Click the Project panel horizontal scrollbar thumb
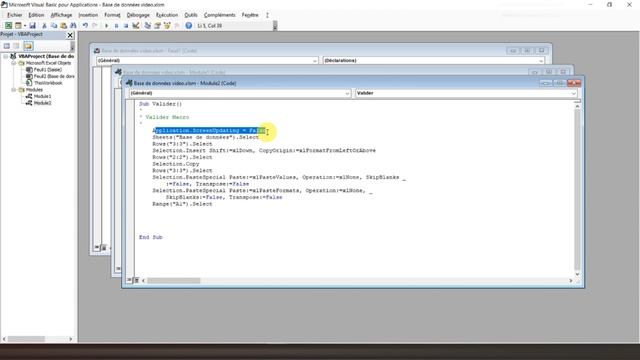This screenshot has width=640, height=360. [x=26, y=339]
